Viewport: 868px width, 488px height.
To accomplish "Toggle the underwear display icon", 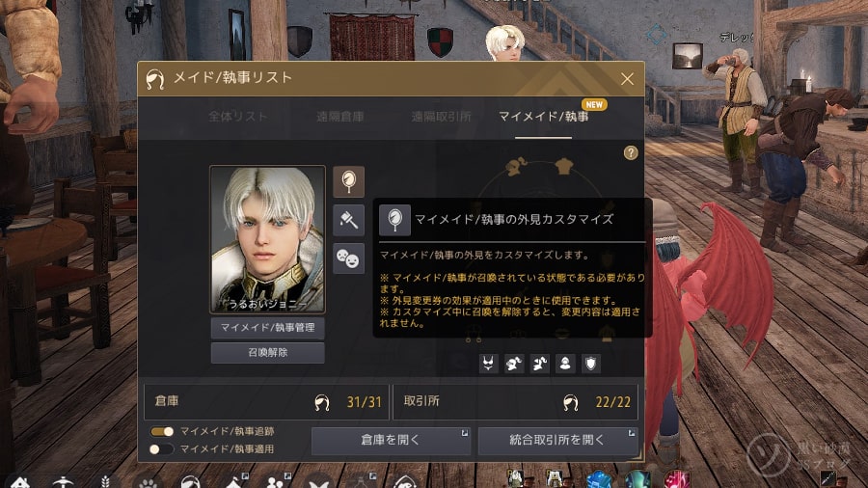I will (x=488, y=364).
